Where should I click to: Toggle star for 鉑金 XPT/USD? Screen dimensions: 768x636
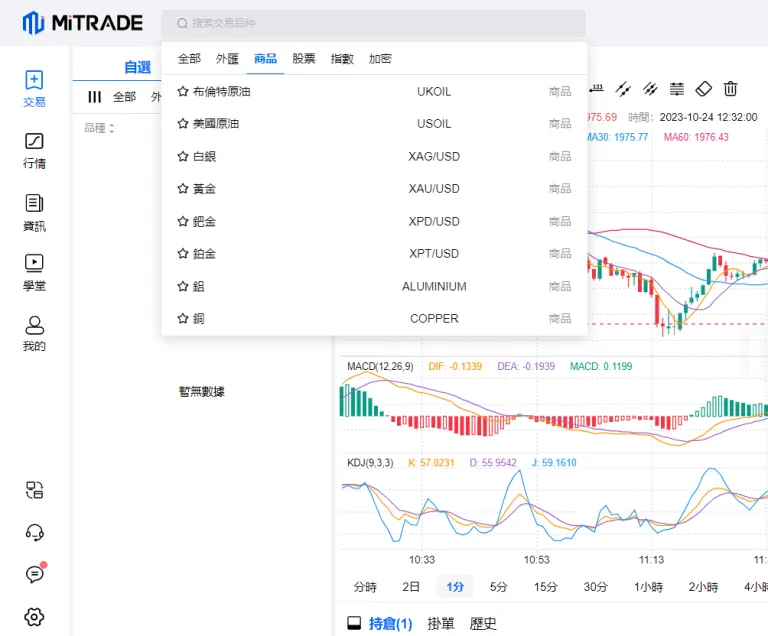[x=183, y=254]
